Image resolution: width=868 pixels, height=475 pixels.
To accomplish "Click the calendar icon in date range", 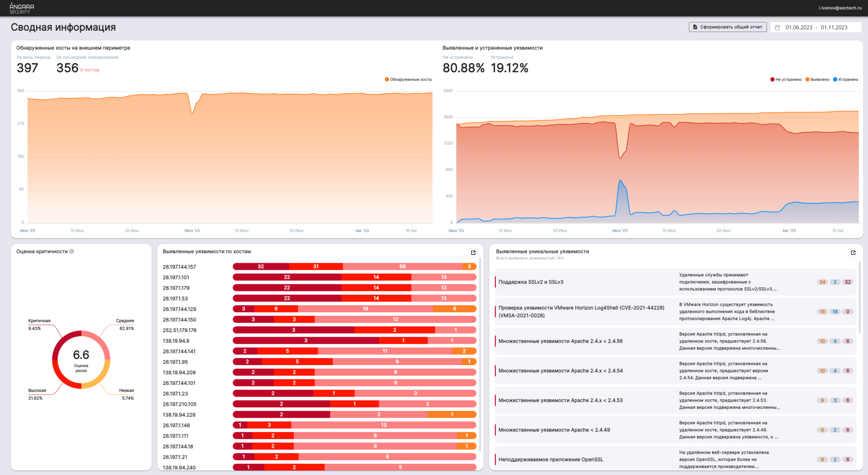I will click(x=777, y=27).
